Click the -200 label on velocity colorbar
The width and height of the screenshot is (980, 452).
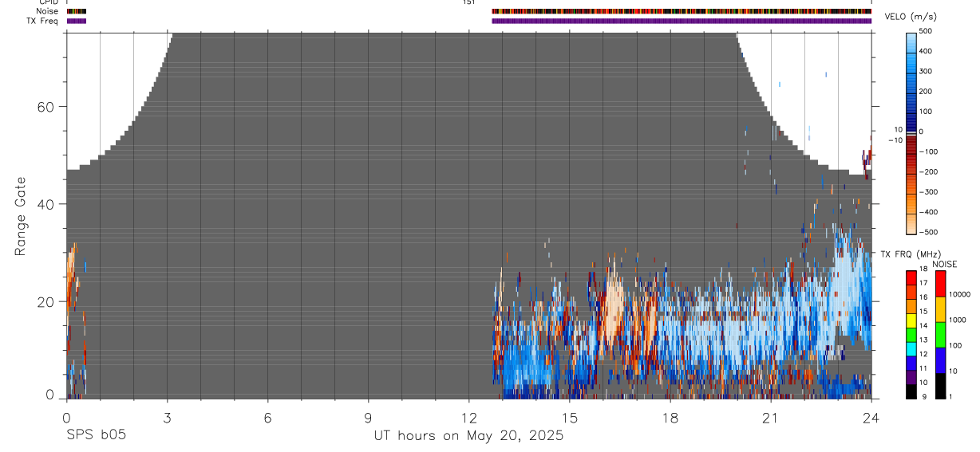coord(927,172)
